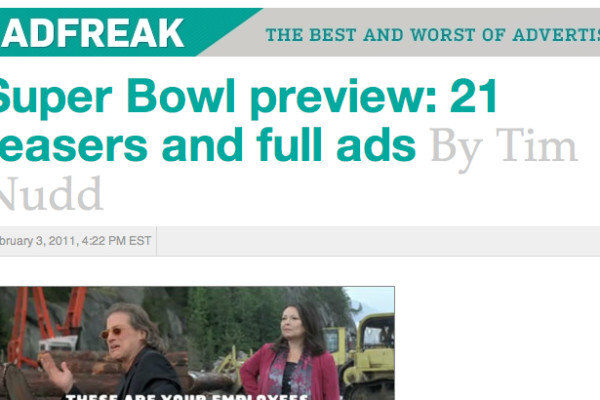The height and width of the screenshot is (400, 600).
Task: Open the 'Super Bowl preview: 21' headline
Action: tap(248, 96)
